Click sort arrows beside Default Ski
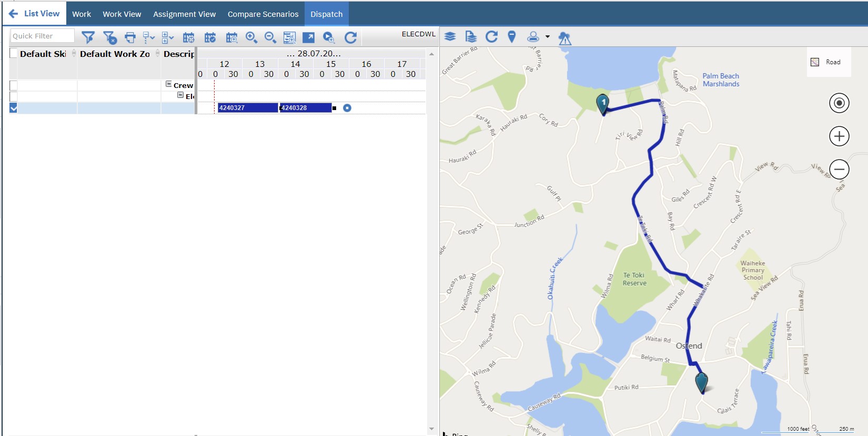 point(74,53)
